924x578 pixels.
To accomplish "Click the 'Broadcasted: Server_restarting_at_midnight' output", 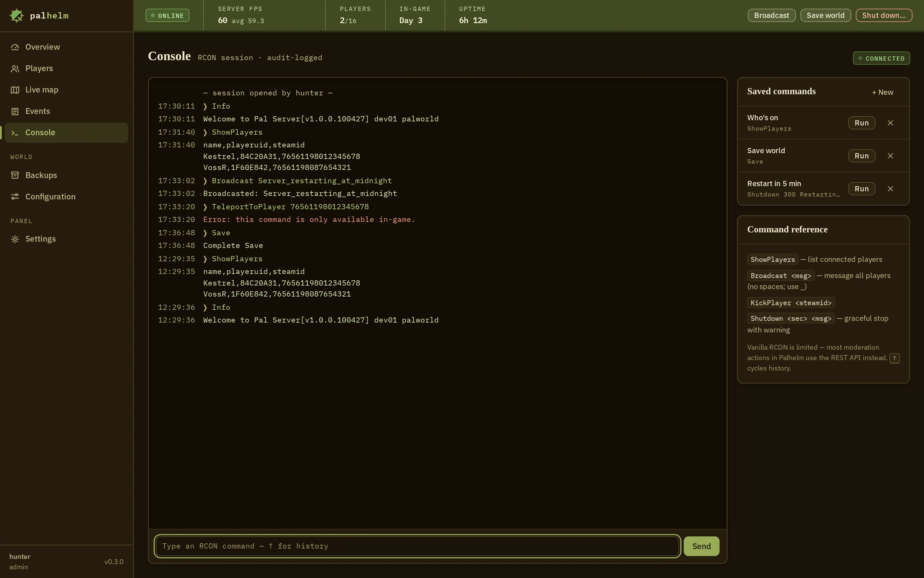I will pyautogui.click(x=300, y=193).
